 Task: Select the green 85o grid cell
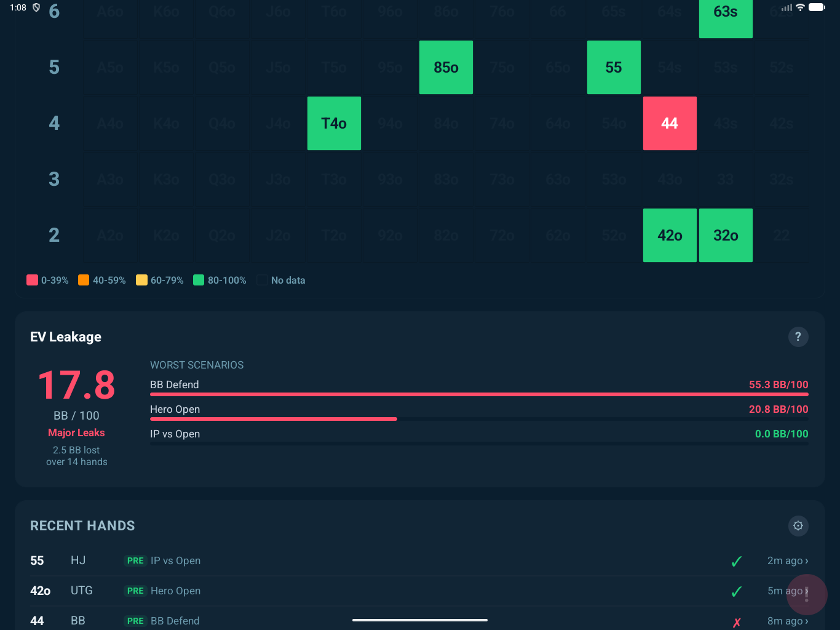point(446,67)
